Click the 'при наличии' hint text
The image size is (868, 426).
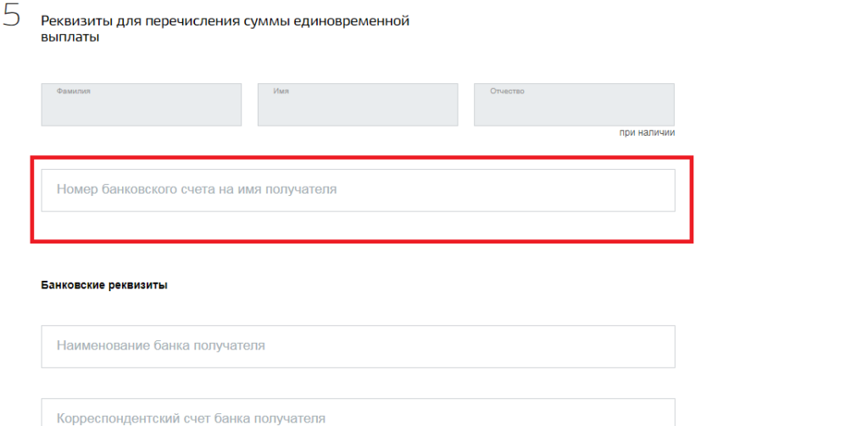[647, 133]
